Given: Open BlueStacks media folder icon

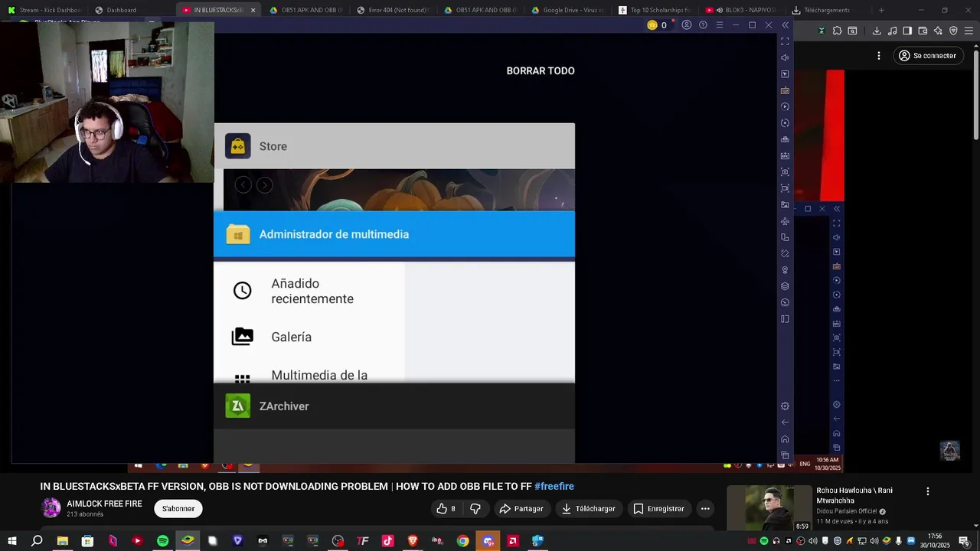Looking at the screenshot, I should [785, 205].
